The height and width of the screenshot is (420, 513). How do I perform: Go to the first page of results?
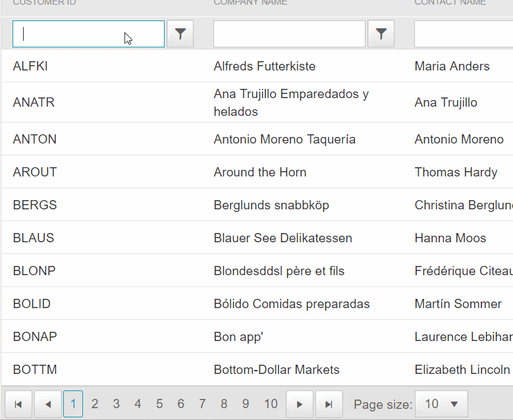pos(18,404)
